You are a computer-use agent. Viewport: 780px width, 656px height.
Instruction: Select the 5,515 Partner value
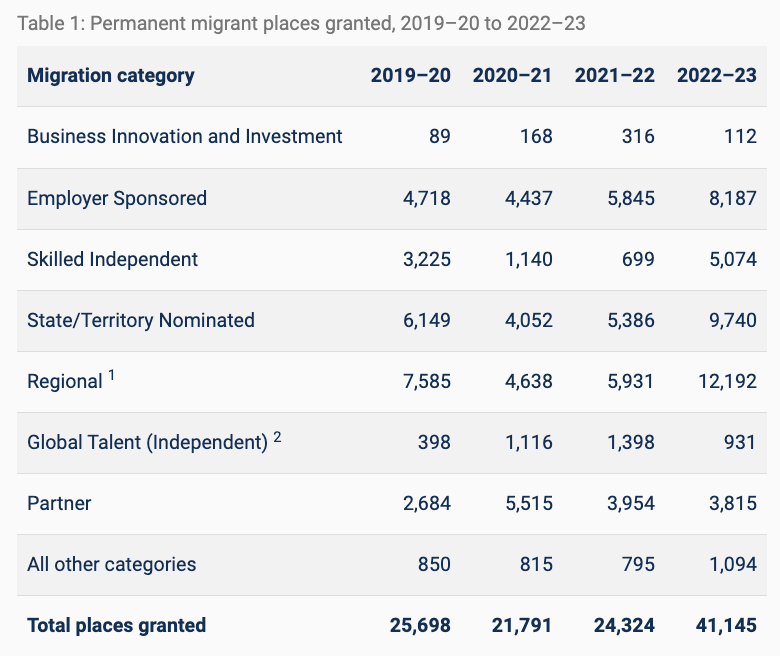(527, 503)
